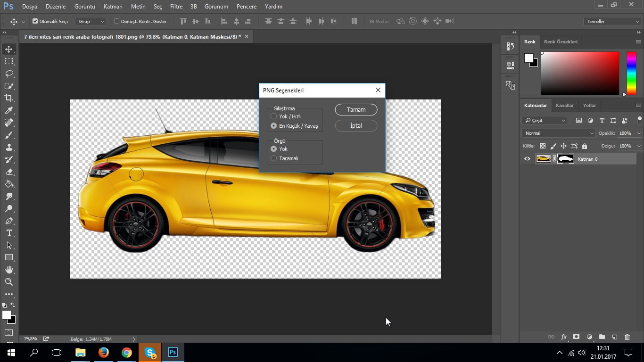Select the Move tool

pos(9,49)
